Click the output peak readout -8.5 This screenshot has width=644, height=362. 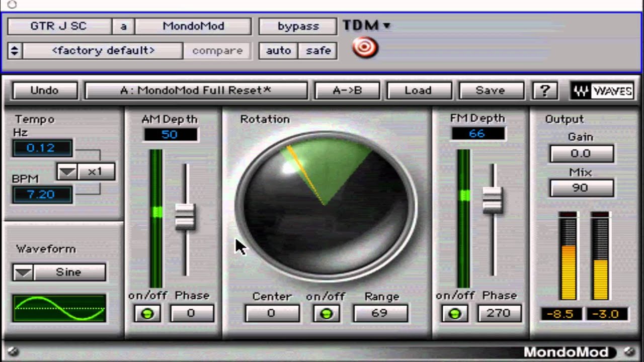(560, 314)
